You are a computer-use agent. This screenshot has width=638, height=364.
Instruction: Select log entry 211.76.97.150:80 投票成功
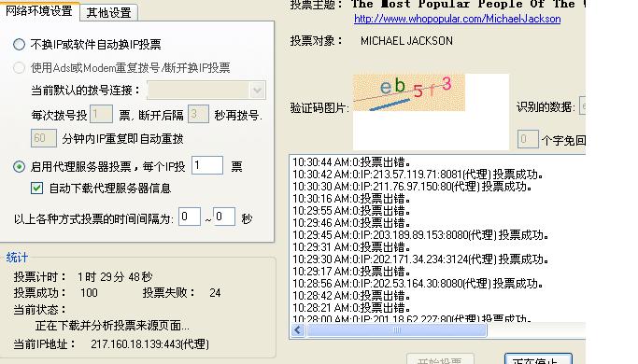pyautogui.click(x=412, y=187)
